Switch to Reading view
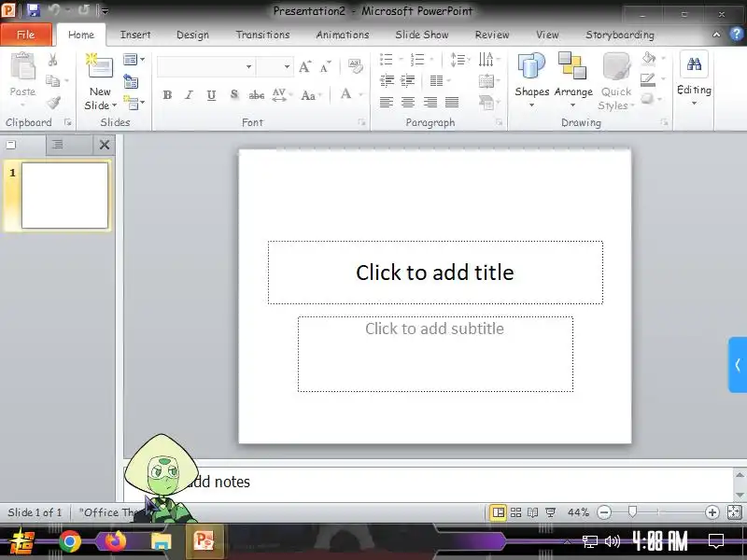 [532, 512]
